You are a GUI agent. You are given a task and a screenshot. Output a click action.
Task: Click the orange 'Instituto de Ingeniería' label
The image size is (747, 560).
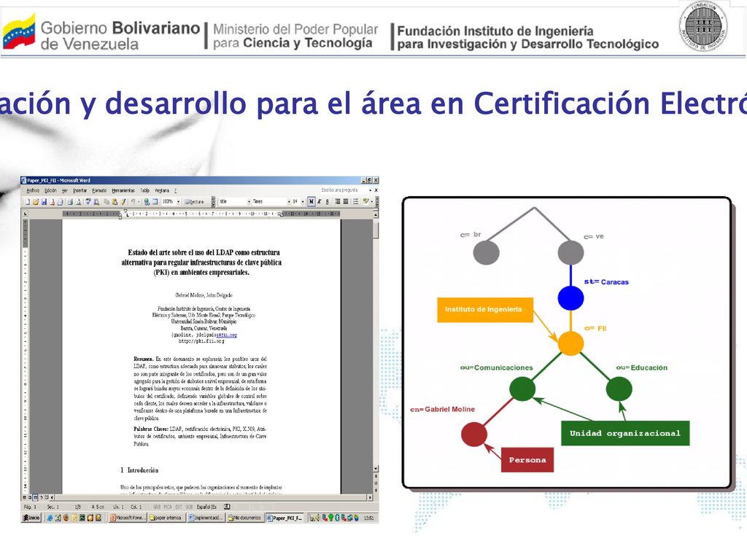(x=485, y=309)
